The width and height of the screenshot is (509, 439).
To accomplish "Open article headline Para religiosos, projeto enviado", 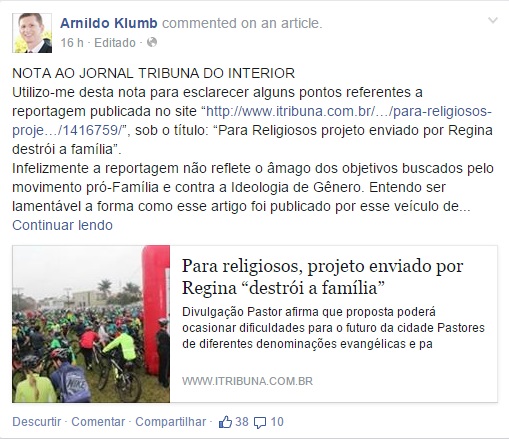I will click(322, 277).
